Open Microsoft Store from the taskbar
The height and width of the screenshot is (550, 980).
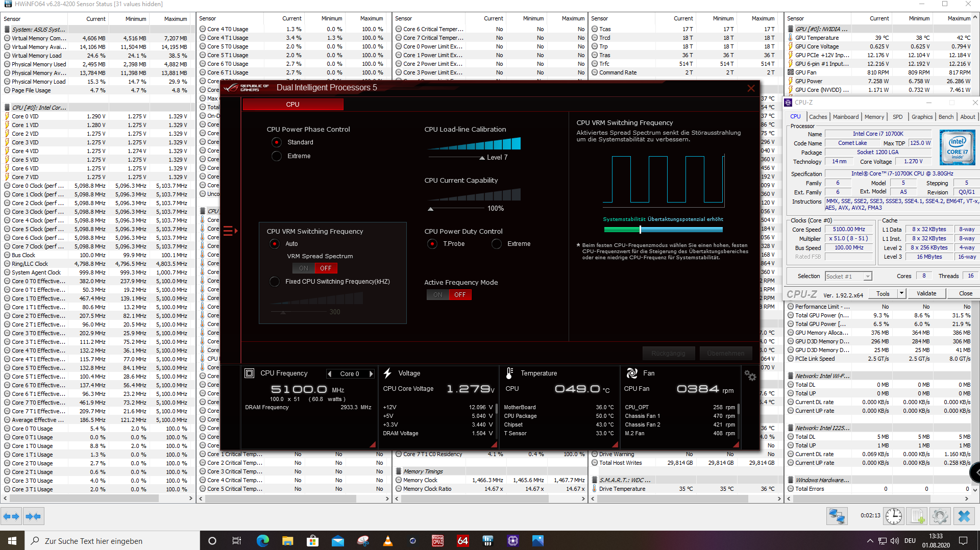click(x=312, y=541)
